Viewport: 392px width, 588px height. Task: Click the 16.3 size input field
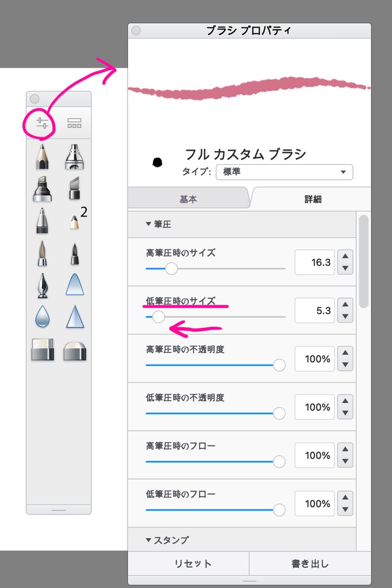pos(314,262)
